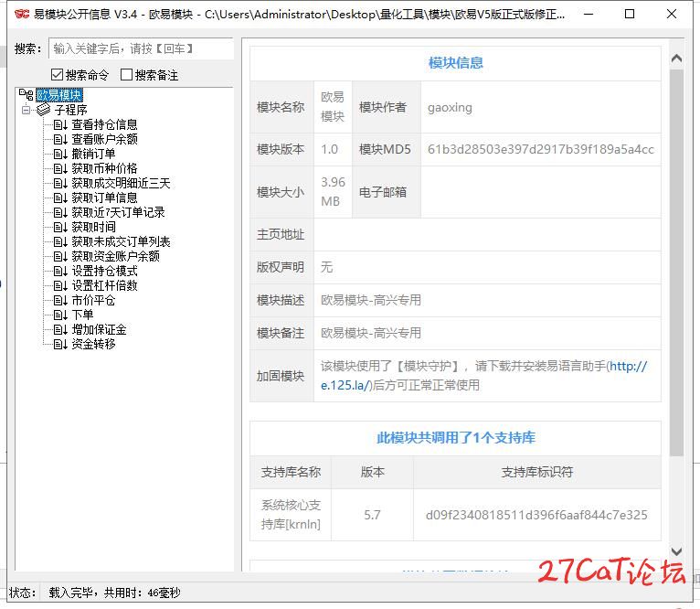Click the 系统核心支持库[krnln] cell
Image resolution: width=700 pixels, height=609 pixels.
point(291,515)
